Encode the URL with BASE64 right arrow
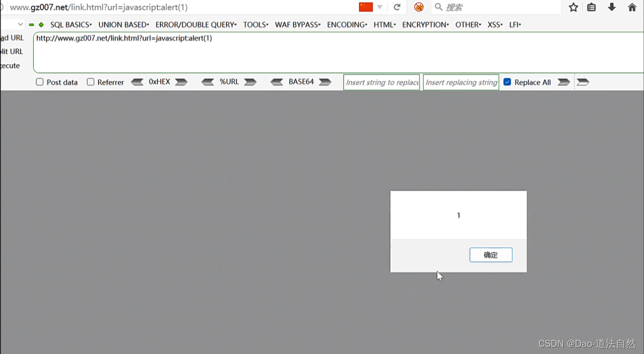Viewport: 644px width, 354px height. coord(325,81)
